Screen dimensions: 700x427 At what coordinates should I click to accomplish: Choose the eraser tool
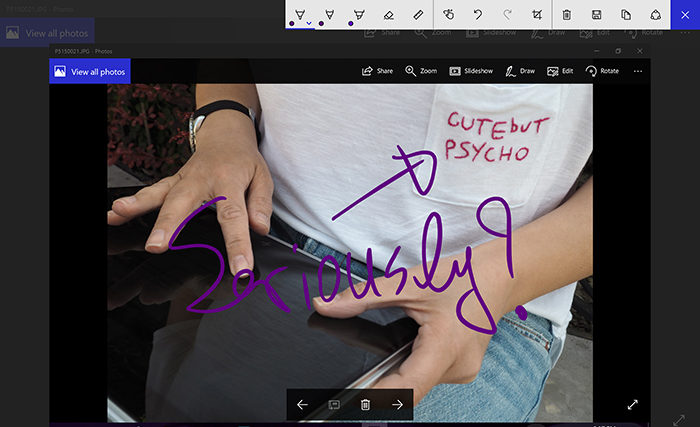[389, 15]
